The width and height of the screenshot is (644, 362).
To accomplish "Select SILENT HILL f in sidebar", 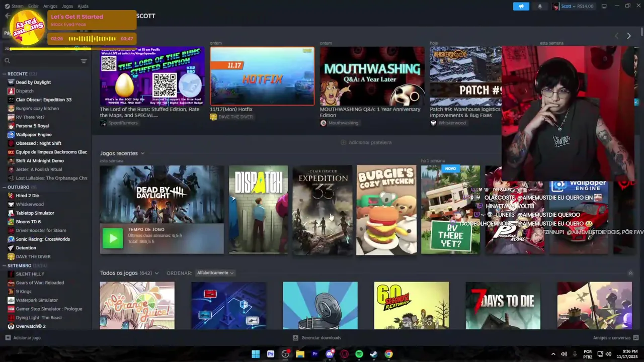I will point(30,274).
